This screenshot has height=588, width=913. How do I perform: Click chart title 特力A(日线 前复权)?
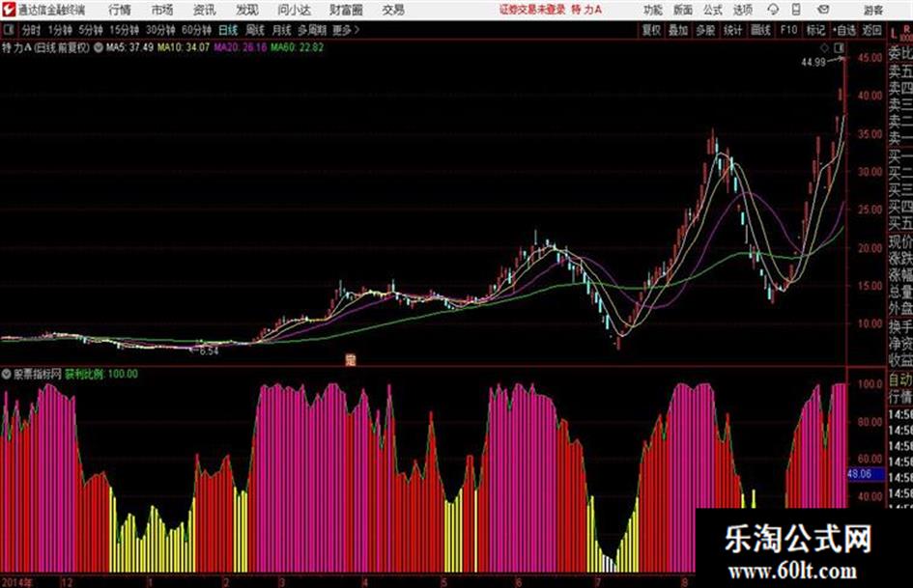[x=46, y=47]
